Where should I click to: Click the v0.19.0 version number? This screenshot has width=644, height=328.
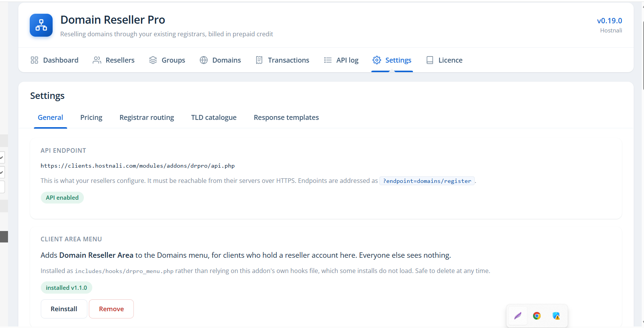[x=609, y=21]
